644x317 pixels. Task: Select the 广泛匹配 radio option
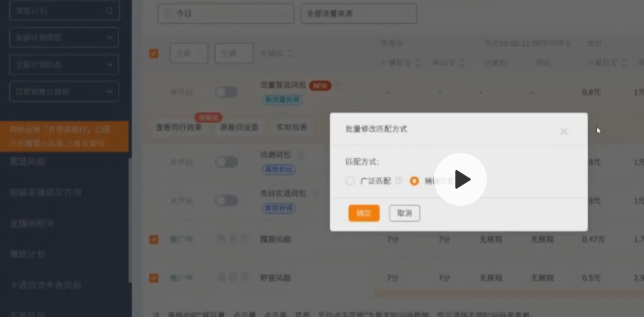coord(350,181)
